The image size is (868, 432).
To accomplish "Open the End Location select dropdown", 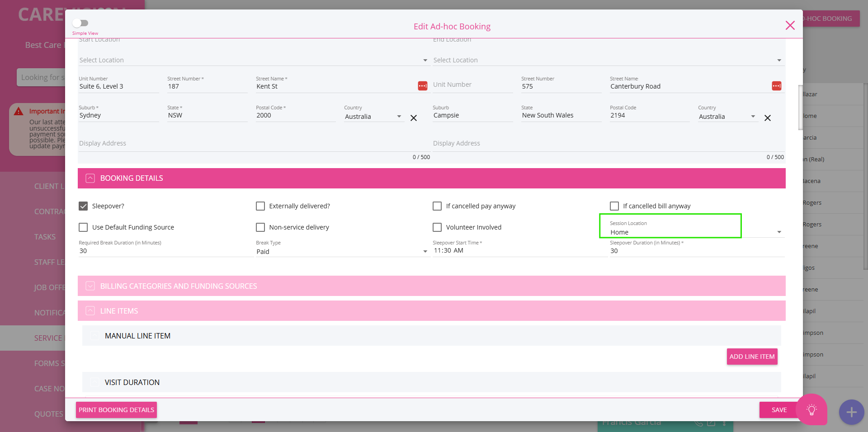I will (608, 60).
